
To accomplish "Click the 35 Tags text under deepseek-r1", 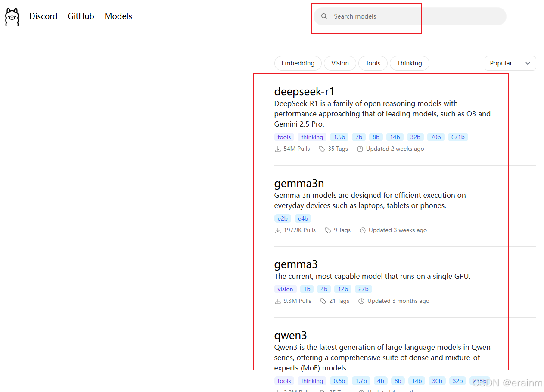I will 338,149.
